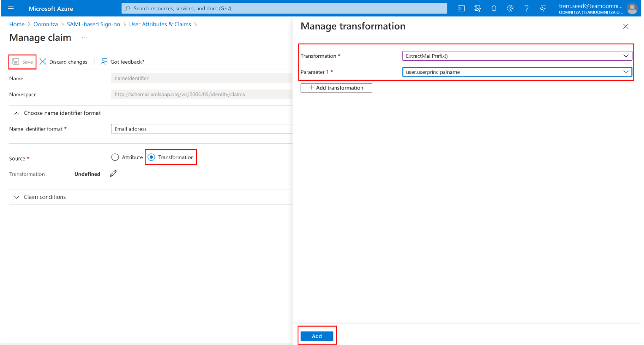
Task: Select the Attribute source radio button
Action: 115,158
